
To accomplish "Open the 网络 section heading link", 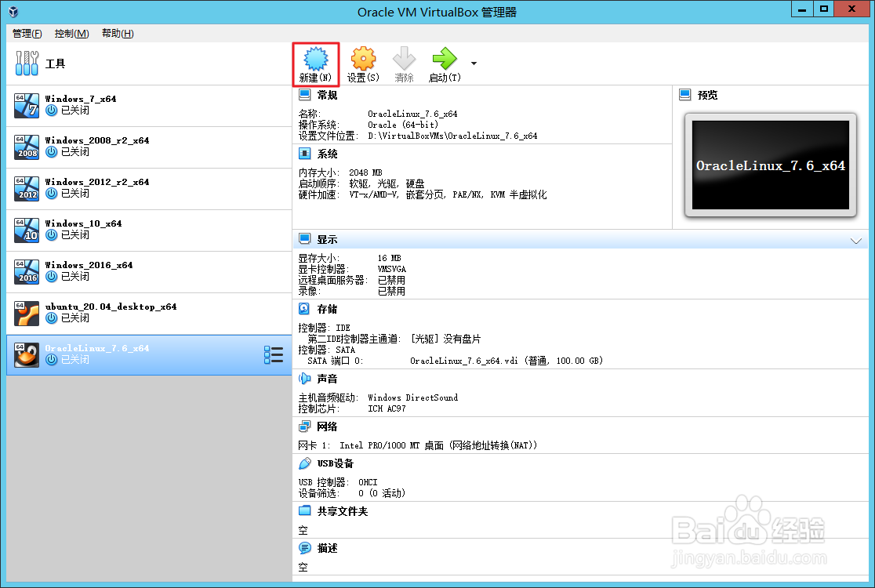I will coord(327,426).
